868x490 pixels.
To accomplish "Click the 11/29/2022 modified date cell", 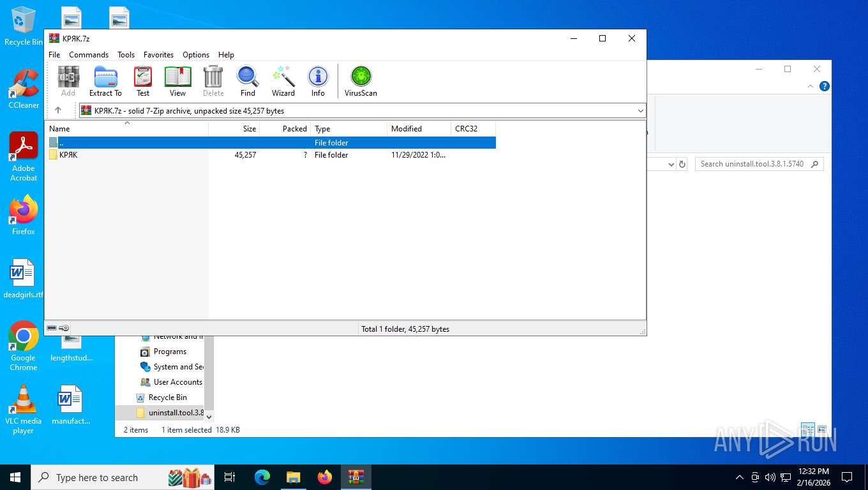I will tap(419, 155).
